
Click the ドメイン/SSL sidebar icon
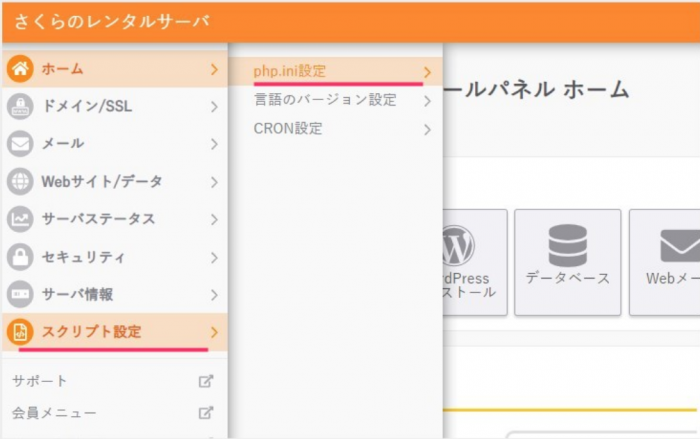(x=20, y=106)
